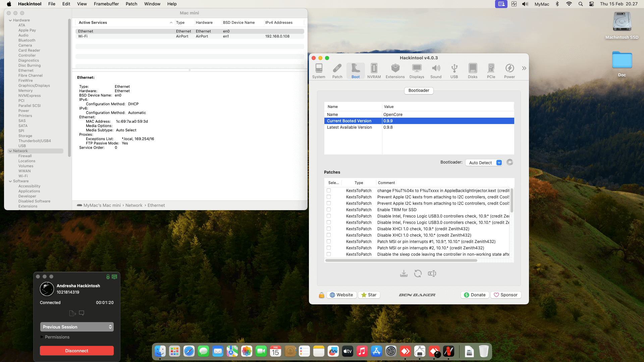The image size is (644, 362).
Task: Open the System tab in Hackintool toolbar
Action: (319, 71)
